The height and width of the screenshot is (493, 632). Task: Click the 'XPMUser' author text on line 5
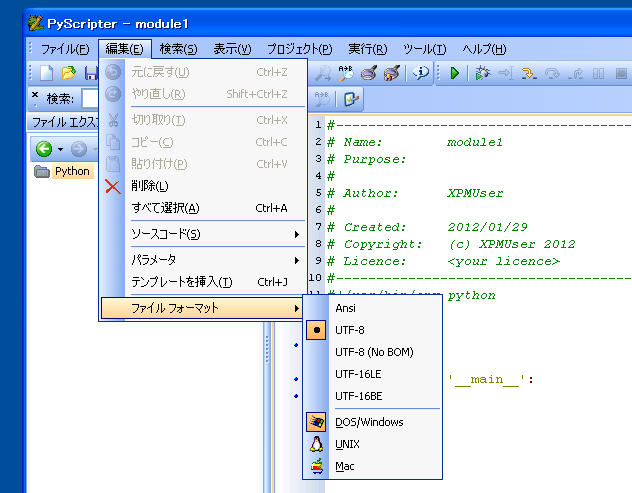pyautogui.click(x=476, y=193)
